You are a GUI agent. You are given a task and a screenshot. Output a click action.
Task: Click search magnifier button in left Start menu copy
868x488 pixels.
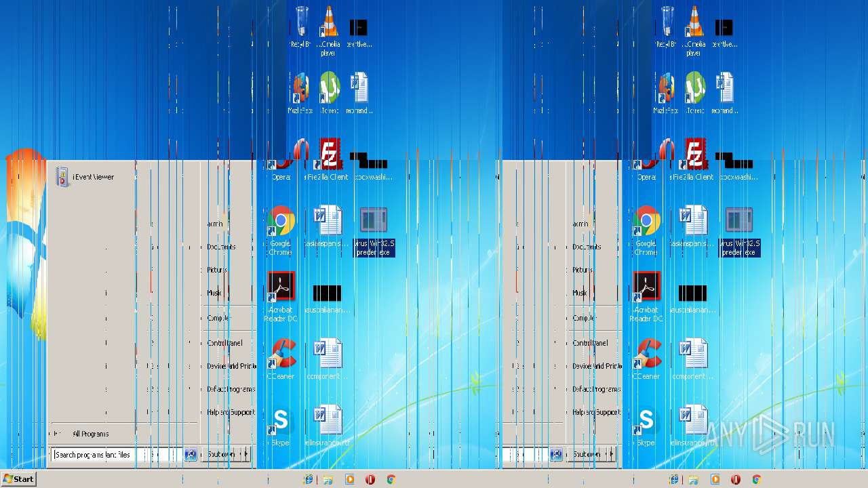point(191,455)
